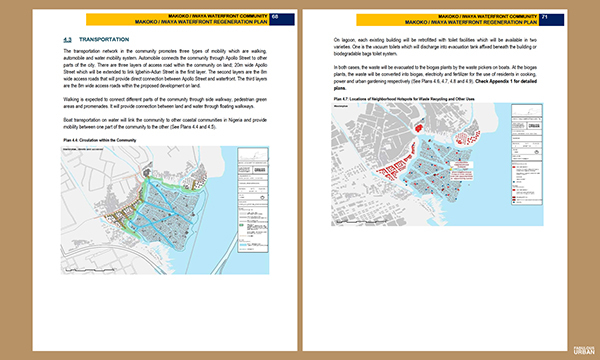Viewport: 600px width, 360px height.
Task: Click the yellow header banner on page 68
Action: [178, 19]
